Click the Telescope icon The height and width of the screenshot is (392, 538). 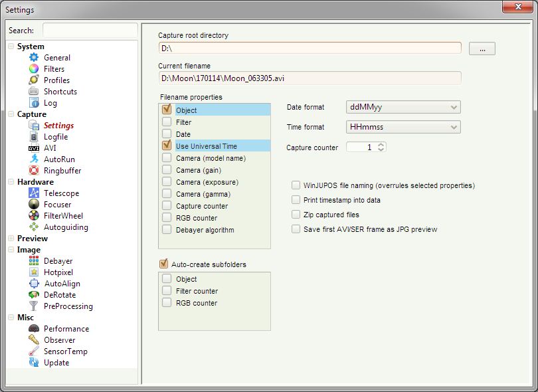[x=34, y=193]
